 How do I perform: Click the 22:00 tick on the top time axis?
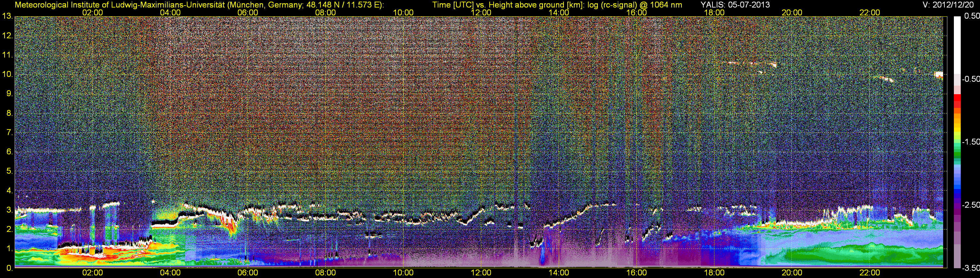870,12
